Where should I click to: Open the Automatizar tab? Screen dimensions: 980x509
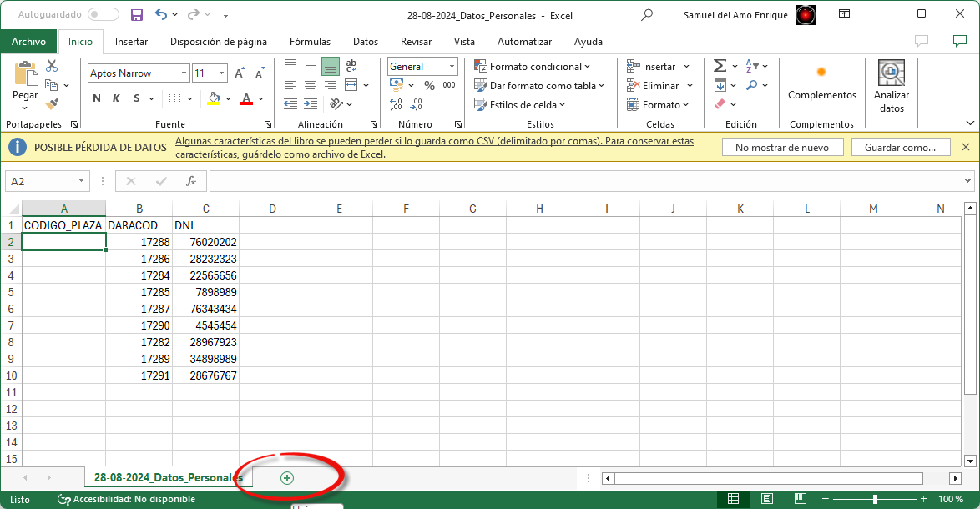[x=524, y=41]
